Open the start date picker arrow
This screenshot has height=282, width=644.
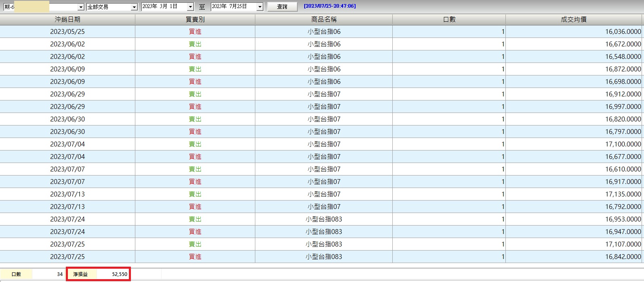[x=190, y=7]
